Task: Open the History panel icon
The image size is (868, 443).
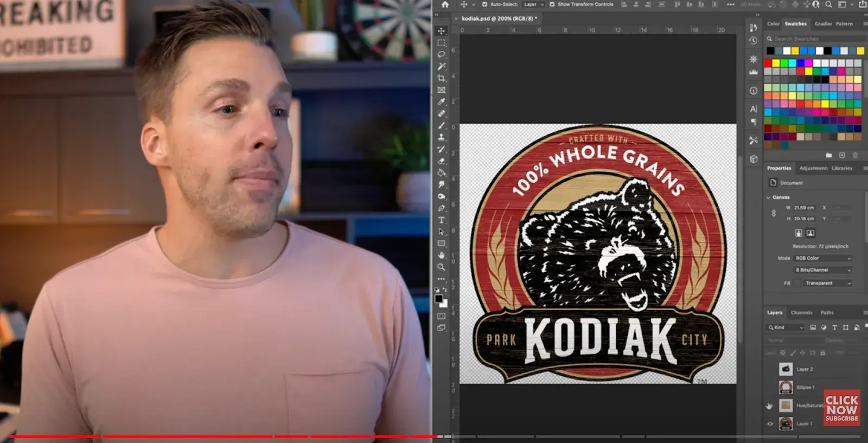Action: pos(753,41)
